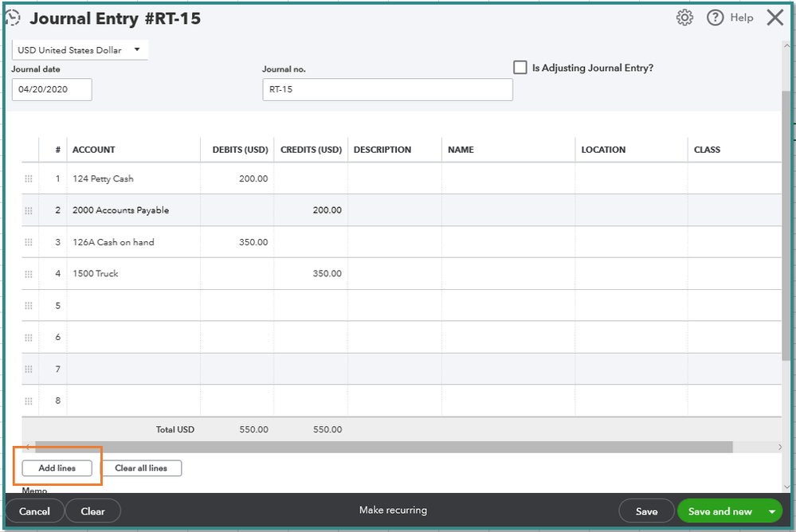Grab the drag handle for row 4
This screenshot has width=796, height=532.
(29, 274)
